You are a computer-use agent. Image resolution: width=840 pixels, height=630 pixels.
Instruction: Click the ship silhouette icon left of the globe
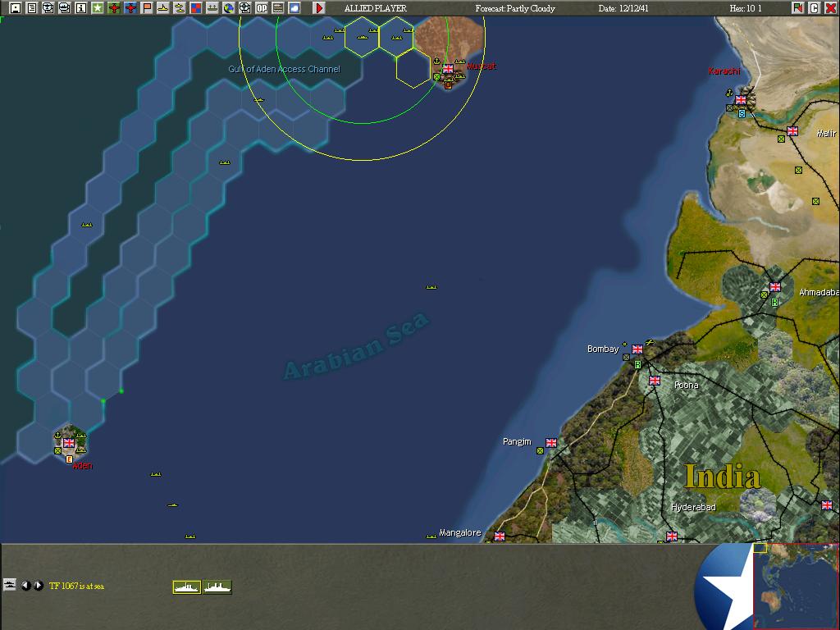(212, 8)
